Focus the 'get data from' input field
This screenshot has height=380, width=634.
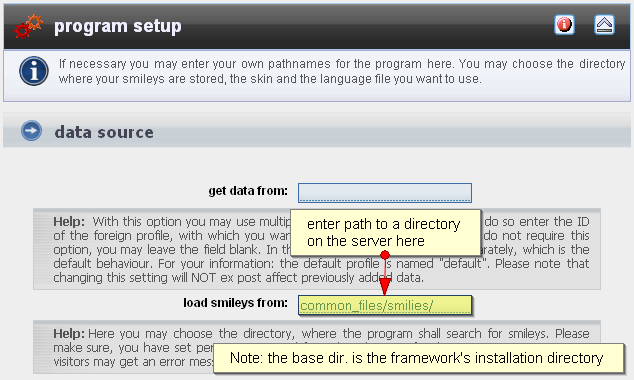(385, 193)
